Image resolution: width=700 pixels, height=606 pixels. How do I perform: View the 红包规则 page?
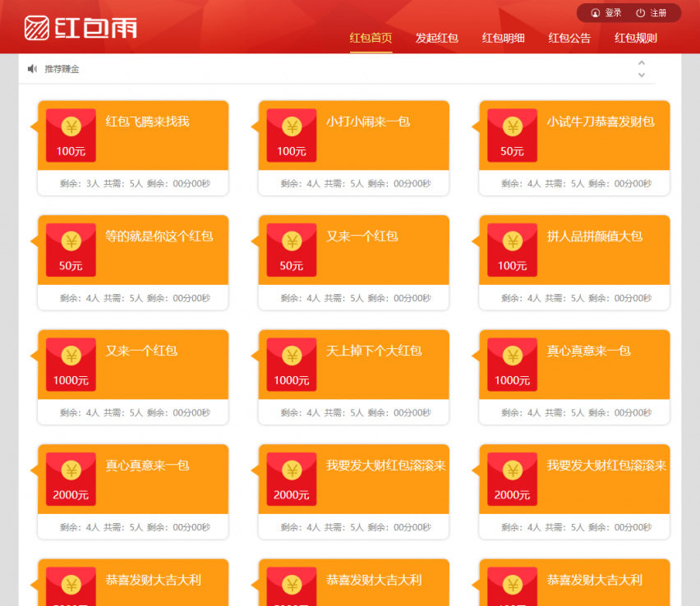[x=635, y=38]
